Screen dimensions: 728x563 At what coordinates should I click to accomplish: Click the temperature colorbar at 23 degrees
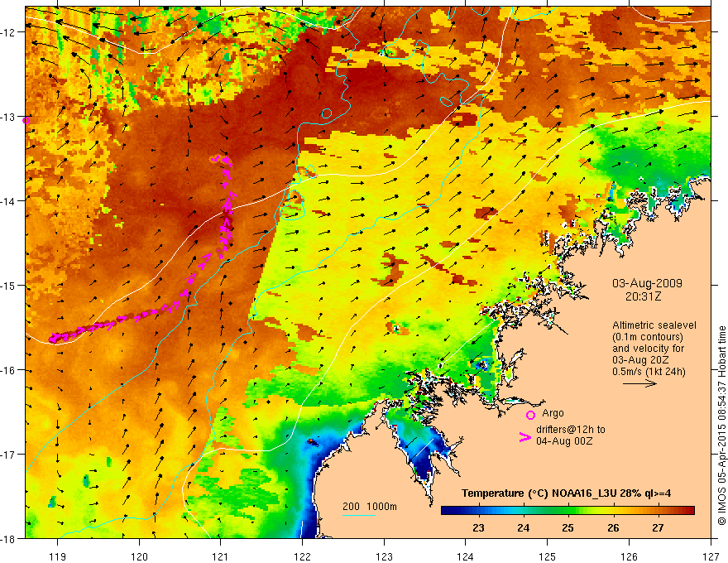[x=479, y=511]
